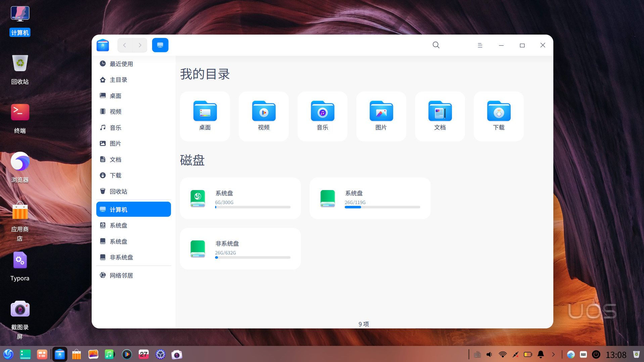Image resolution: width=644 pixels, height=362 pixels.
Task: Open the Movie player from the taskbar
Action: coord(127,354)
